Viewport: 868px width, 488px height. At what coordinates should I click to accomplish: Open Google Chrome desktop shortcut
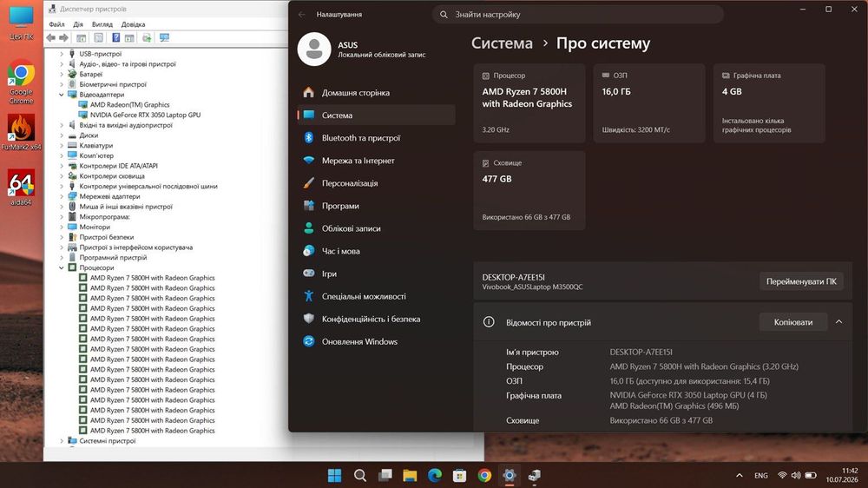[21, 82]
